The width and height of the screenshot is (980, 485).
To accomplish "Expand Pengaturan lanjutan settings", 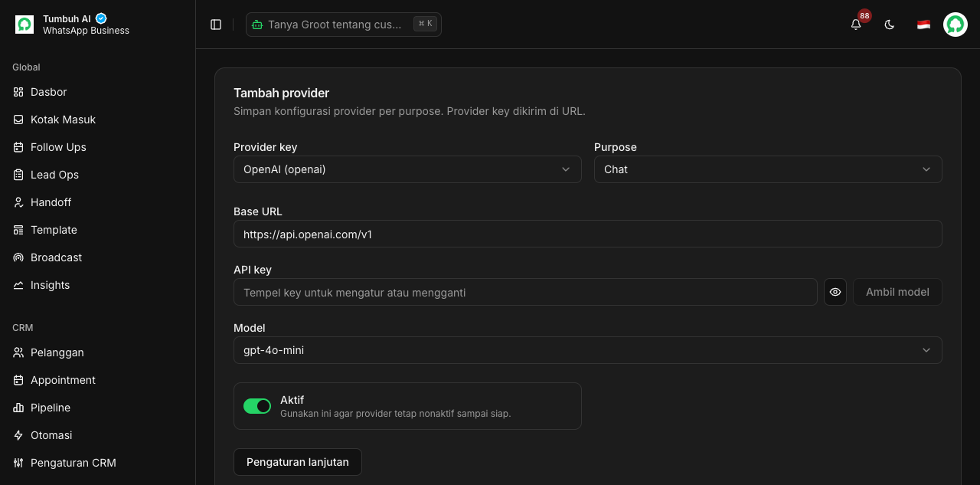I will point(298,462).
